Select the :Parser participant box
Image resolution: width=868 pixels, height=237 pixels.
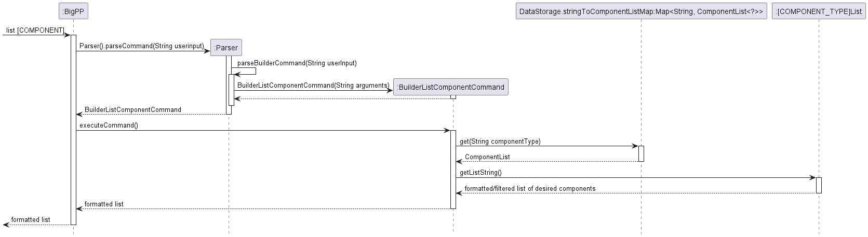coord(226,48)
